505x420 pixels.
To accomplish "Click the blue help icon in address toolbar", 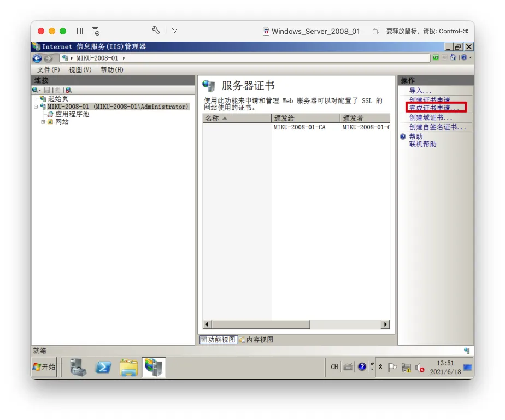I will coord(464,57).
